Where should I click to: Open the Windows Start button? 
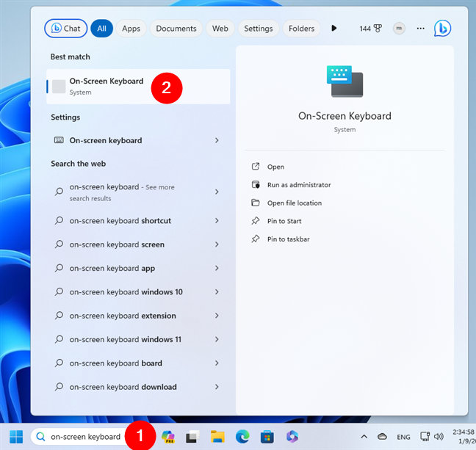(x=16, y=437)
